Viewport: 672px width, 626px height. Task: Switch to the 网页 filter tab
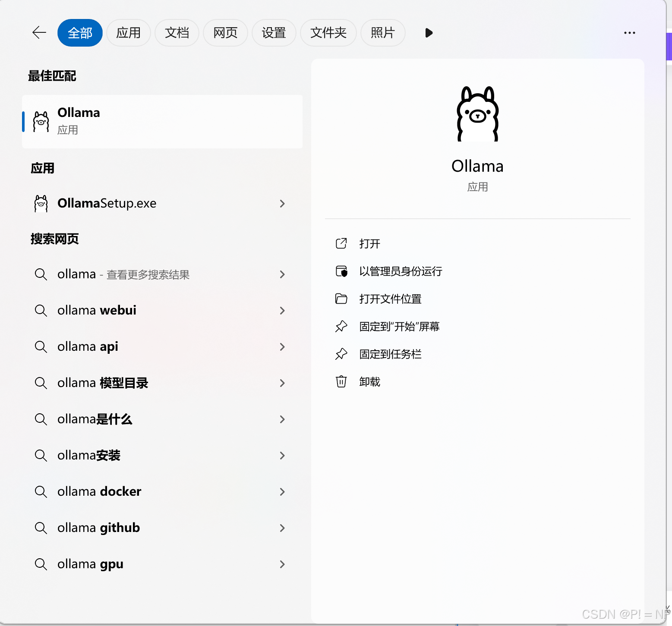225,33
